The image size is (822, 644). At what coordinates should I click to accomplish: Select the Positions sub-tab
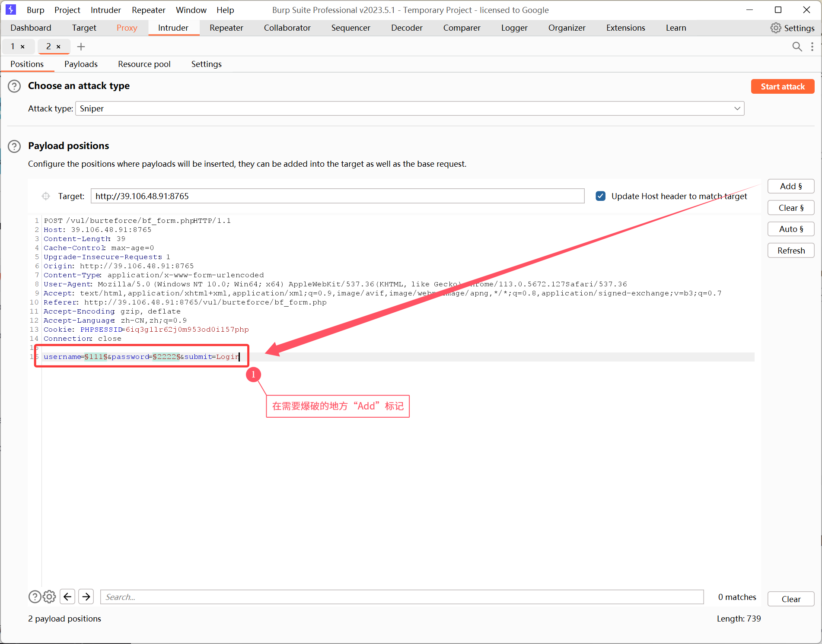(27, 64)
